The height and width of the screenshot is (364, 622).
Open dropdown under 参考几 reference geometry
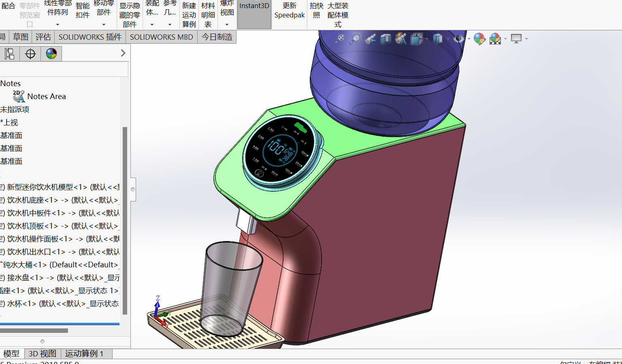pos(170,25)
